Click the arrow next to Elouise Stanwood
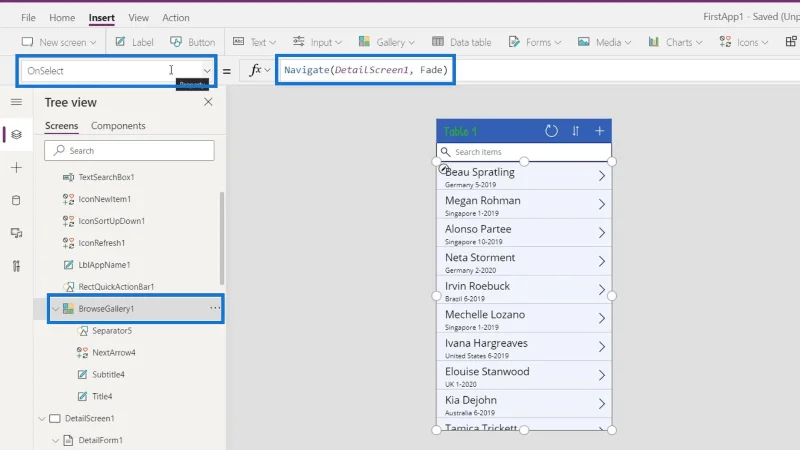The height and width of the screenshot is (450, 800). pos(602,376)
